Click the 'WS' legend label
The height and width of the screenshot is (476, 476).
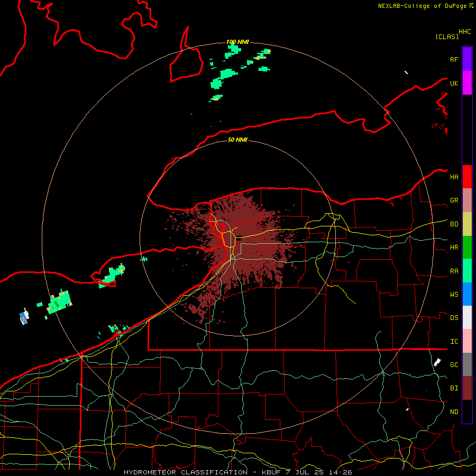tap(454, 294)
